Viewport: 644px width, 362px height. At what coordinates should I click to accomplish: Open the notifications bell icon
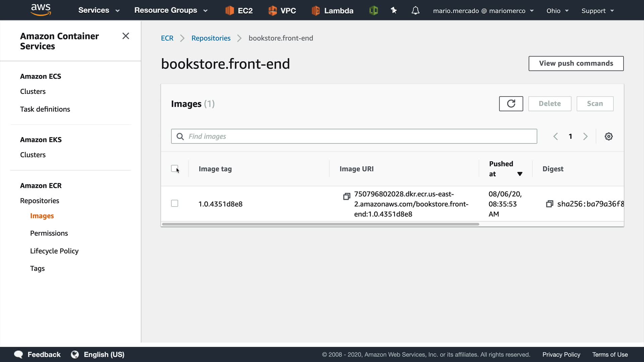click(x=415, y=11)
